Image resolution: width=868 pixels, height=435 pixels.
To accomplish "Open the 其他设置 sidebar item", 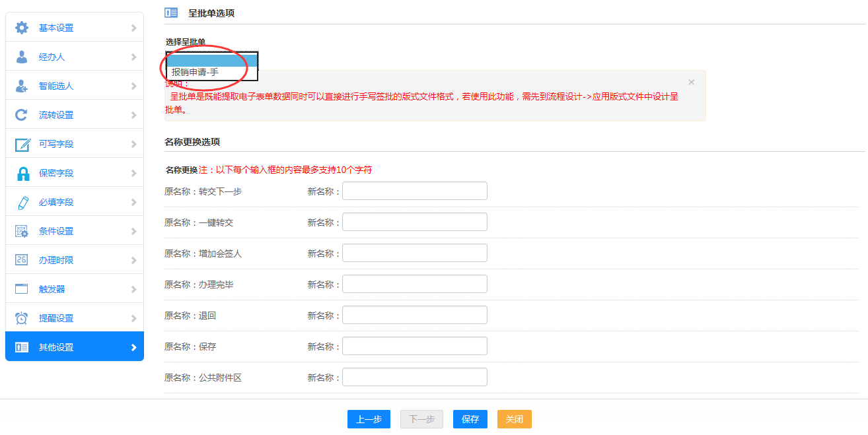I will 74,347.
